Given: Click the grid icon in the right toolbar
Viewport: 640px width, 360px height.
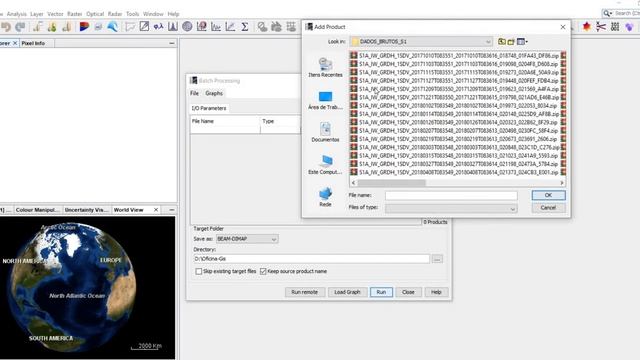Looking at the screenshot, I should (615, 27).
